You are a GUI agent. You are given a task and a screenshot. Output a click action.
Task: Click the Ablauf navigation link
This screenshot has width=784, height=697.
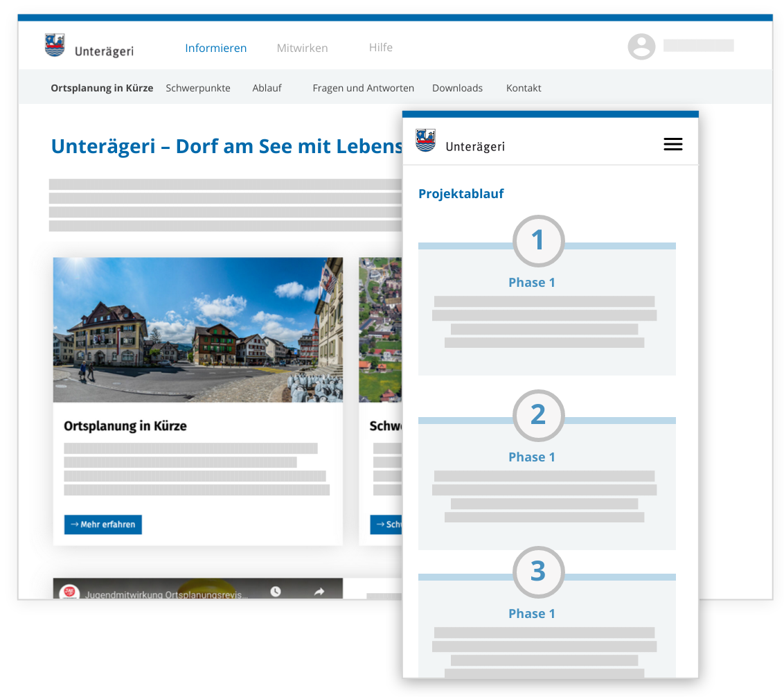[267, 88]
